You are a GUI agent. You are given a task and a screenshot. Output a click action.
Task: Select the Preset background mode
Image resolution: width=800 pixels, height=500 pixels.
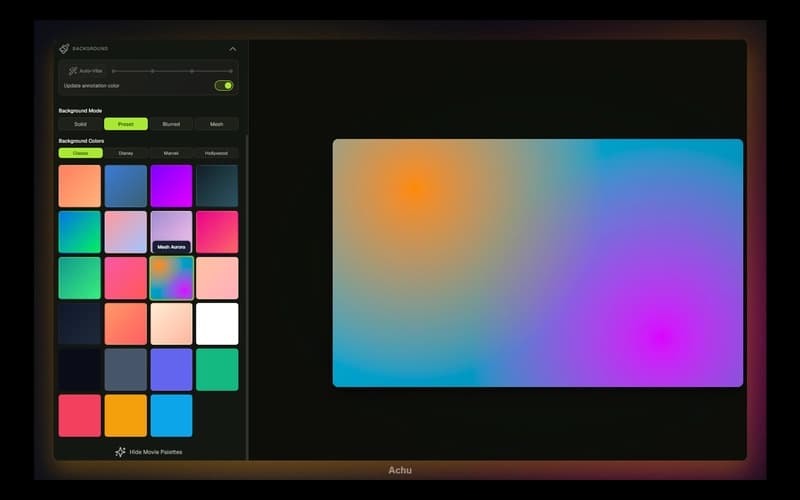tap(126, 124)
